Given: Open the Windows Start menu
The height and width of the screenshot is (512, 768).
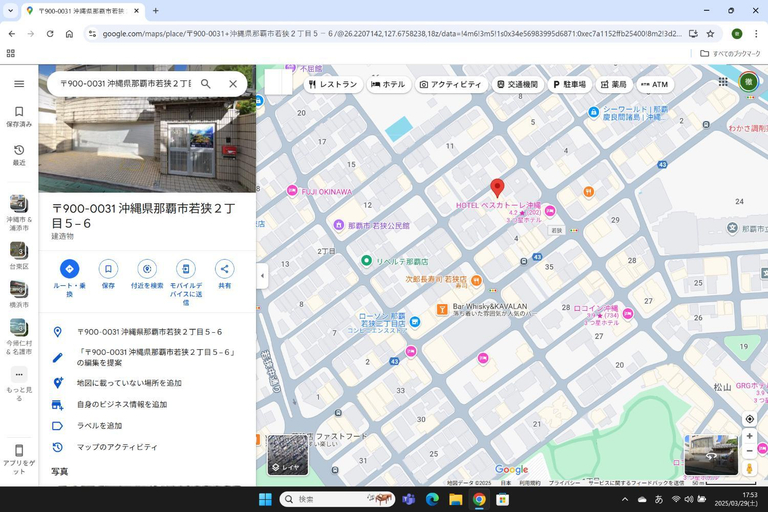Looking at the screenshot, I should (265, 499).
